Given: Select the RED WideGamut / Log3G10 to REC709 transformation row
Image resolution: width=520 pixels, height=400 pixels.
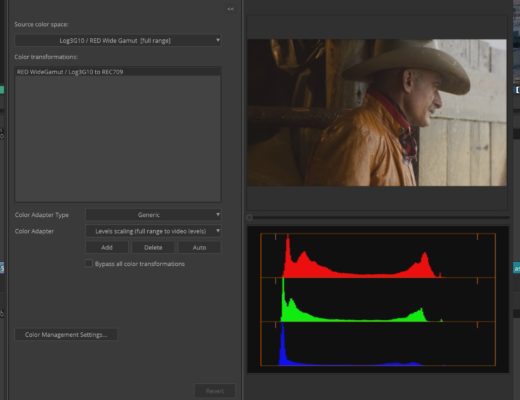Looking at the screenshot, I should (x=118, y=72).
